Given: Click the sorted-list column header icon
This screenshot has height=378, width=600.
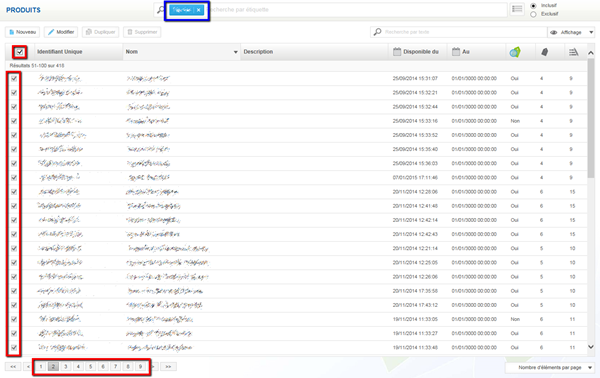Looking at the screenshot, I should pos(573,52).
